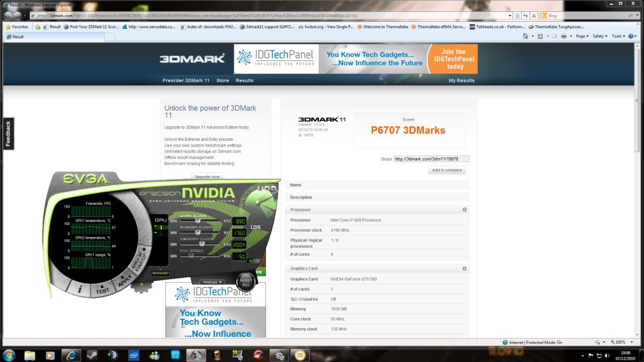Open the PROFILES dropdown in EVGA Precision
This screenshot has width=644, height=362.
tap(212, 282)
